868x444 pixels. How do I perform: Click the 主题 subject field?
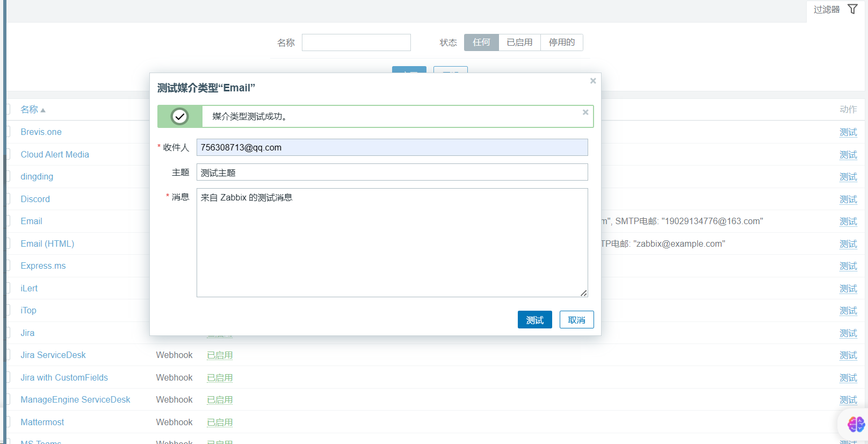click(392, 172)
